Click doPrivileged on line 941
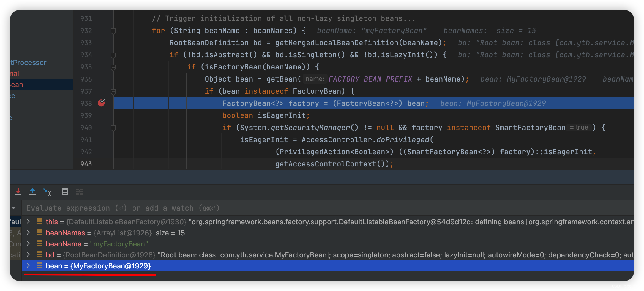 tap(403, 140)
